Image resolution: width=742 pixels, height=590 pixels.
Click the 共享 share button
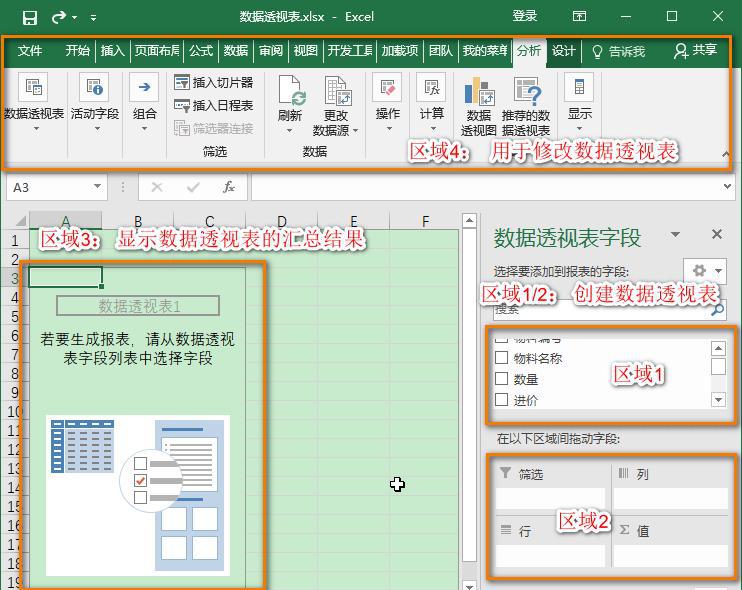[695, 50]
